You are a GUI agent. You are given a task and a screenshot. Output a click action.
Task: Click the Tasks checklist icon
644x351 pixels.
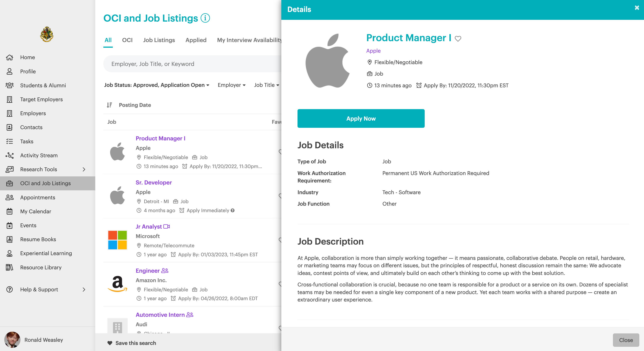pos(9,142)
